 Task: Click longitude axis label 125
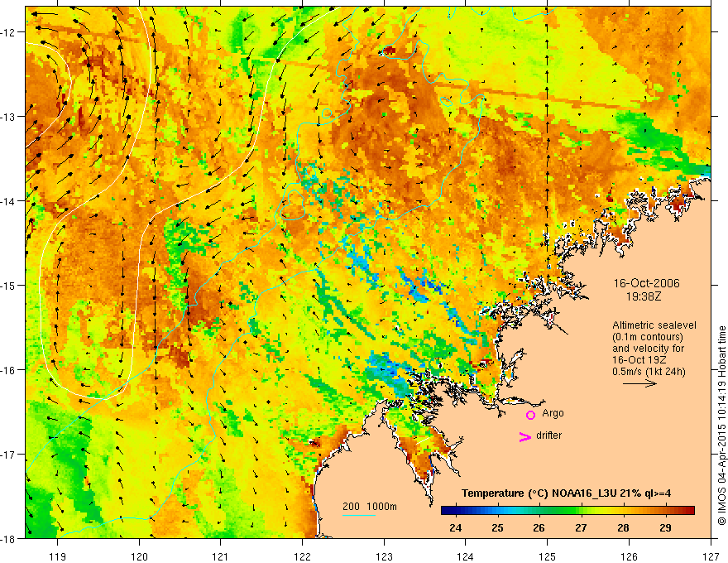pyautogui.click(x=548, y=556)
